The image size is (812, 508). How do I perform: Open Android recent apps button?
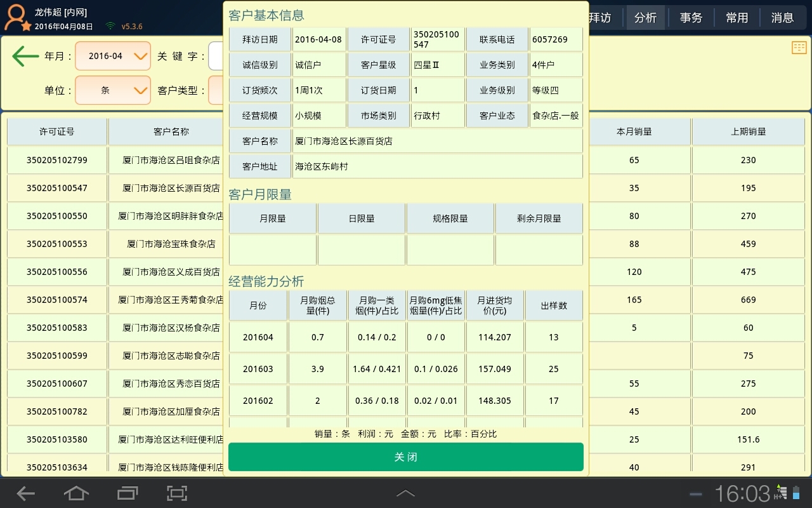127,493
